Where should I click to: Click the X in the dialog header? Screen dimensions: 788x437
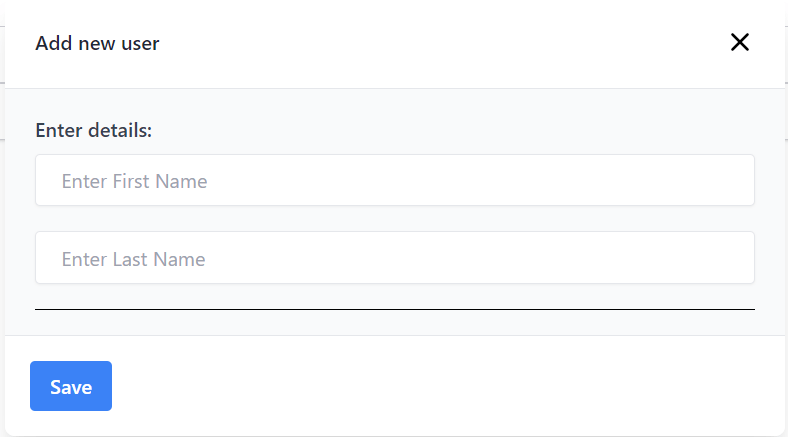click(x=739, y=42)
